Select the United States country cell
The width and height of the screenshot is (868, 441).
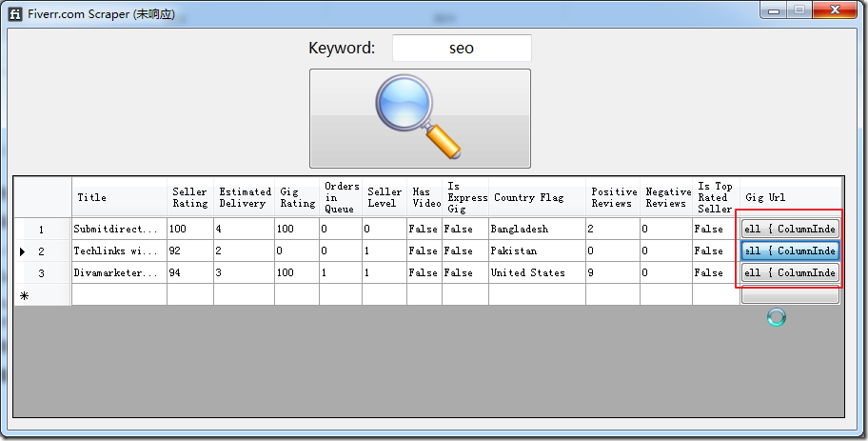(537, 273)
